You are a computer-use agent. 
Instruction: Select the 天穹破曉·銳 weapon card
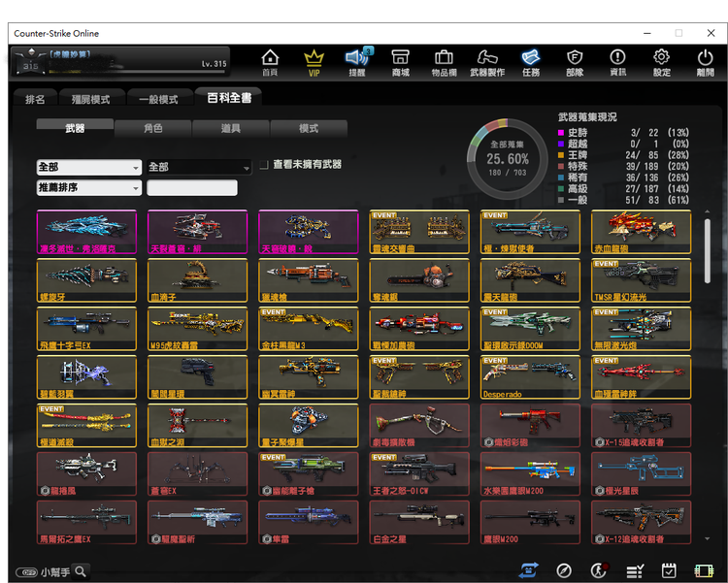(309, 232)
